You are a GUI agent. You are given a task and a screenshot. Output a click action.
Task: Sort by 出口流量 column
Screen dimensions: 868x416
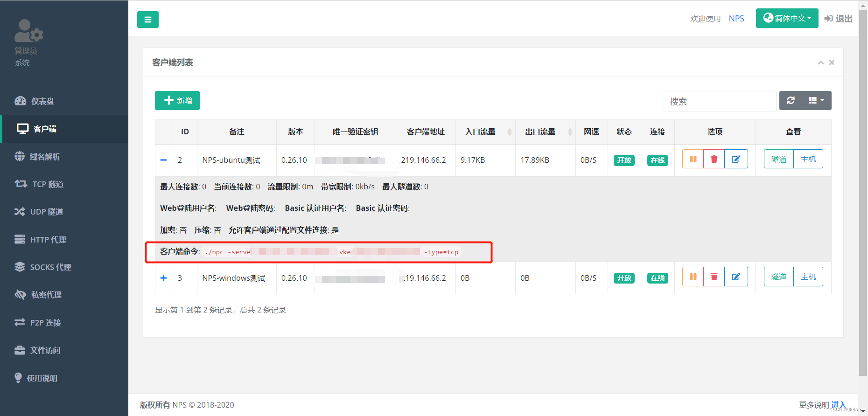[545, 132]
